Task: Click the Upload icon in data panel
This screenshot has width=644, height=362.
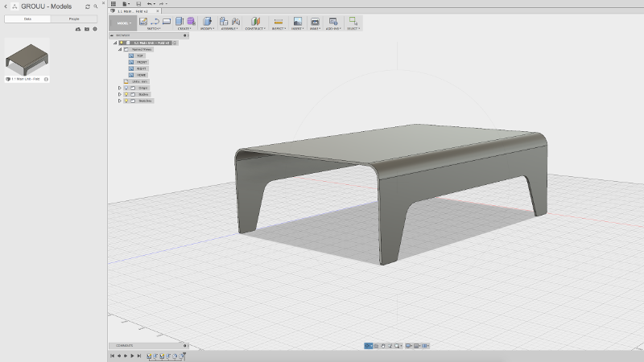Action: [78, 29]
